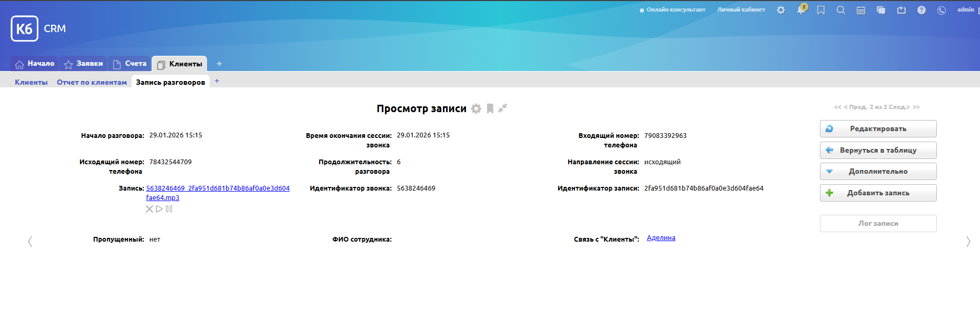The width and height of the screenshot is (980, 329).
Task: Go to previous record with left chevron
Action: click(x=30, y=242)
